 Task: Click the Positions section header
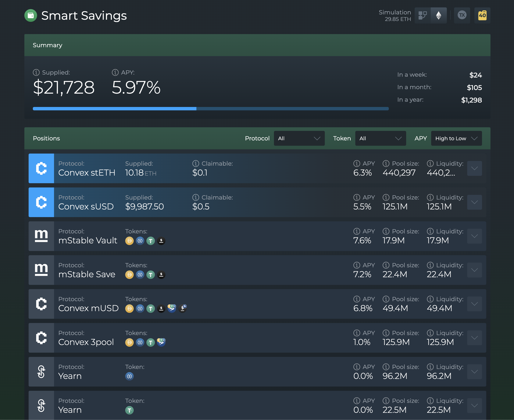click(x=46, y=138)
